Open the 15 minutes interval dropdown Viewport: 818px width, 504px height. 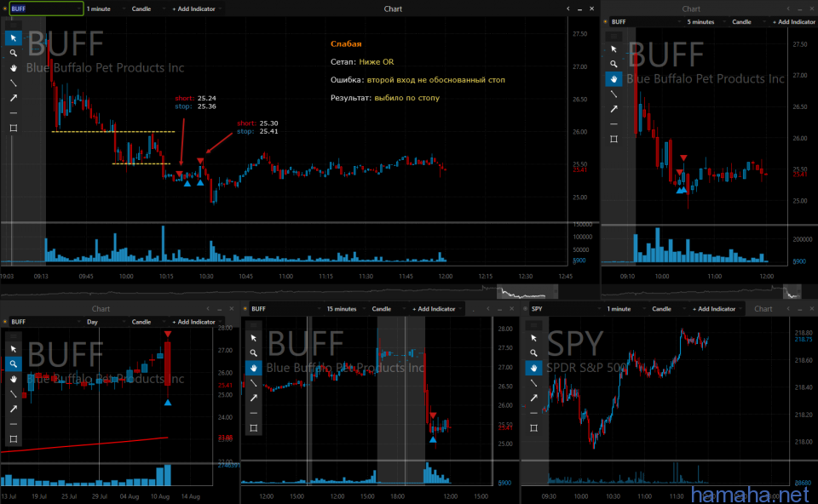[347, 309]
